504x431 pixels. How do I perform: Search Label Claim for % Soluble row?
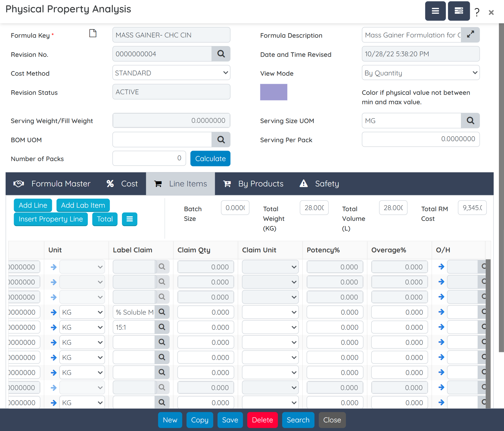tap(162, 312)
